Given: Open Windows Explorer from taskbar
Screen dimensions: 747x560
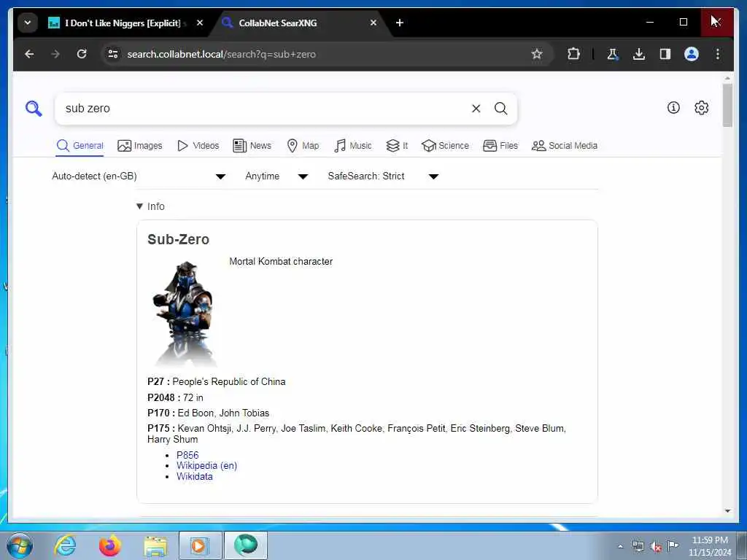Looking at the screenshot, I should pos(155,545).
